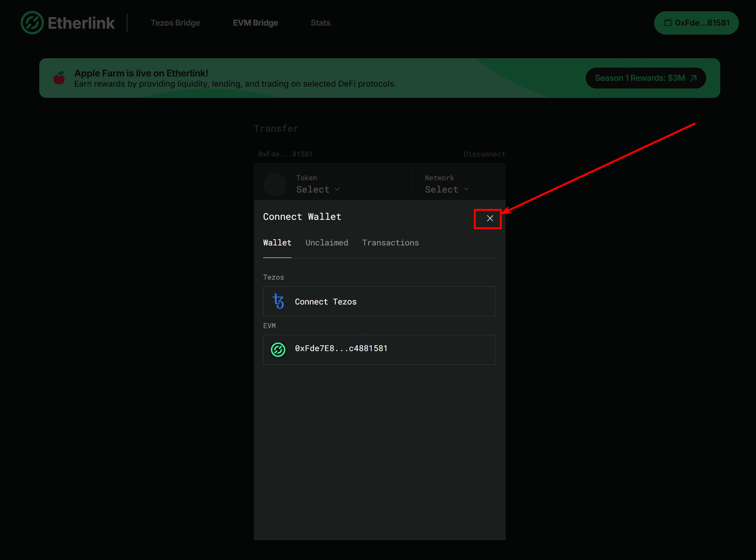Go to the Stats page
Screen dimensions: 756x560
(321, 23)
